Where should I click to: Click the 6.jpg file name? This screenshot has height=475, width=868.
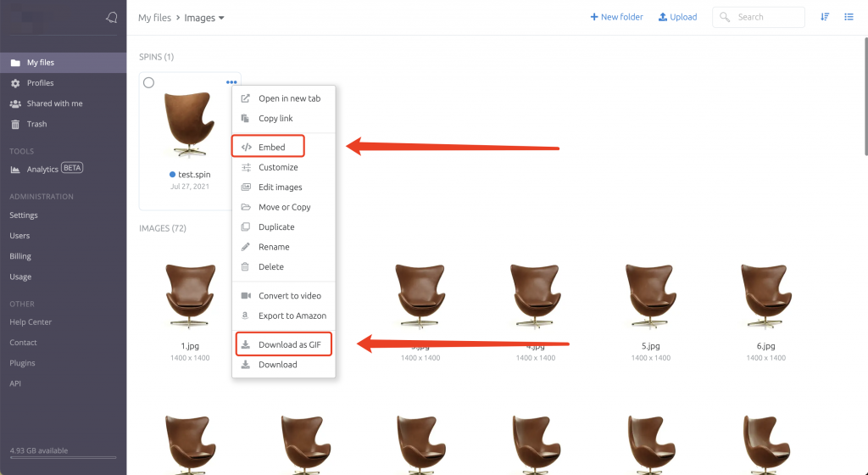(766, 346)
